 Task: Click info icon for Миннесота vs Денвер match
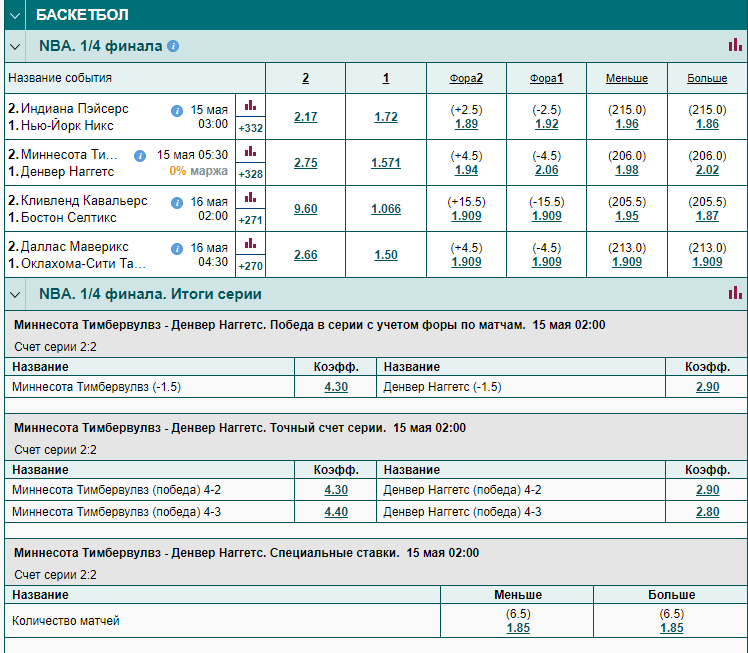pos(140,155)
